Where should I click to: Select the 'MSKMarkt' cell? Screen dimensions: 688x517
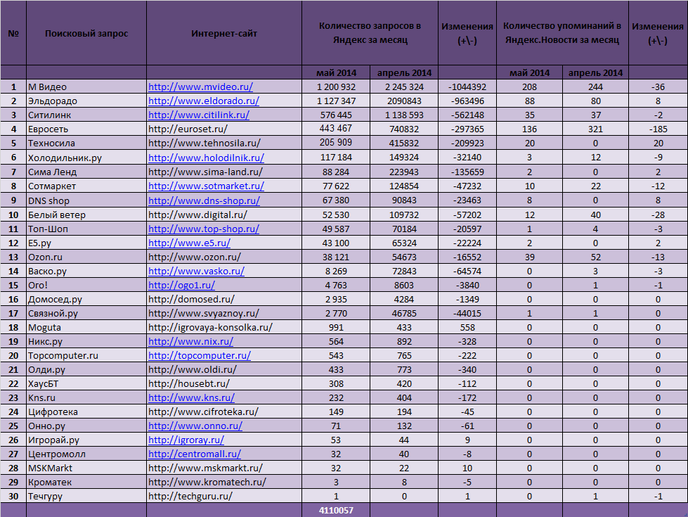click(x=86, y=467)
